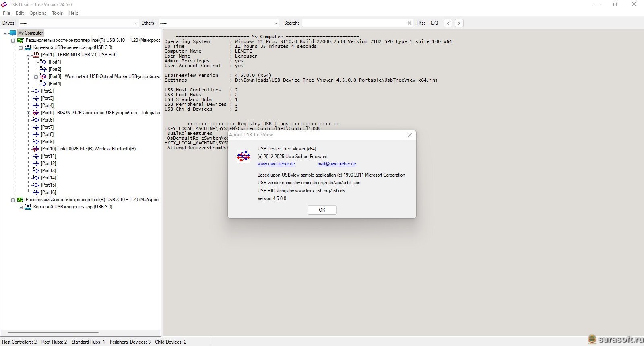
Task: Clear the search field with X icon
Action: click(x=409, y=23)
